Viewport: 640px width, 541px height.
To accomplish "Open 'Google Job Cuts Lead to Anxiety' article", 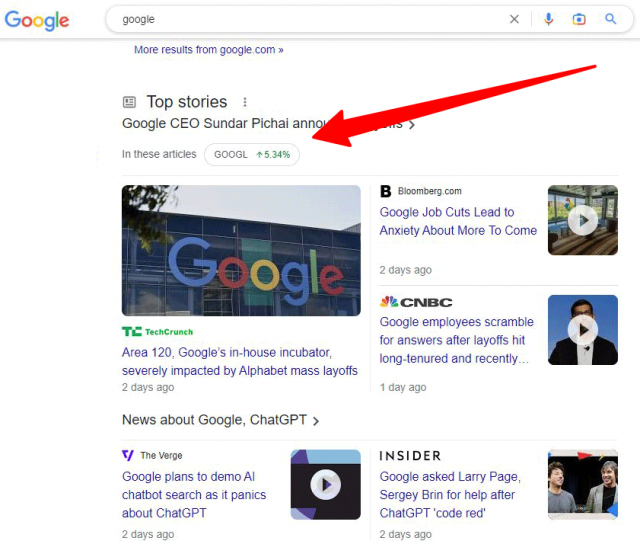I will tap(458, 221).
